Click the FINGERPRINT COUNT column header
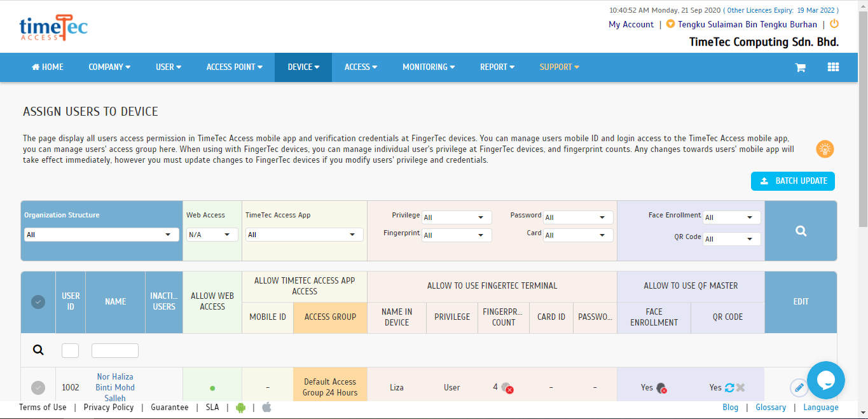The height and width of the screenshot is (419, 868). coord(504,317)
